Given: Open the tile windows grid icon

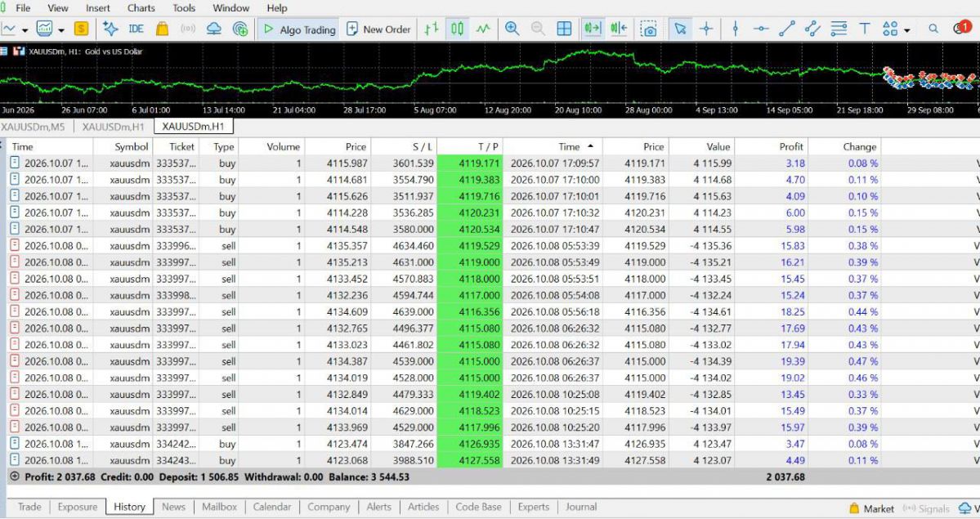Looking at the screenshot, I should (564, 29).
